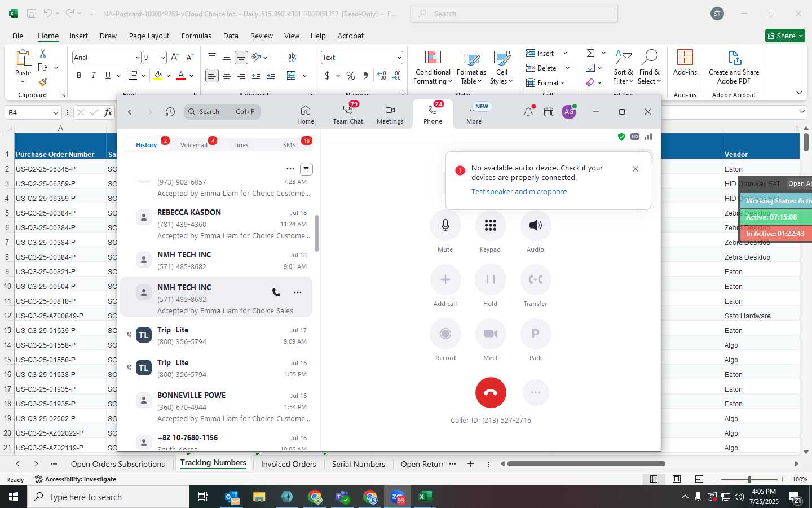Open Zoom Team Chat tab

(348, 115)
